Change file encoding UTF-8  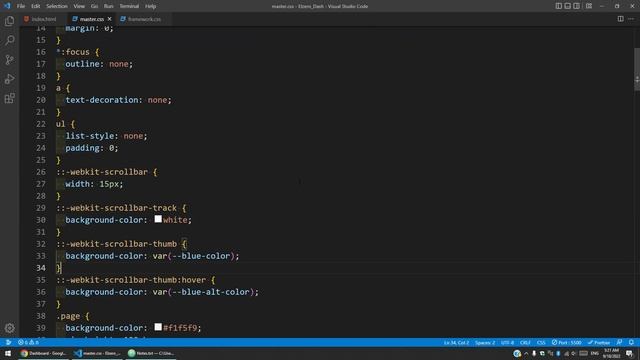(507, 342)
